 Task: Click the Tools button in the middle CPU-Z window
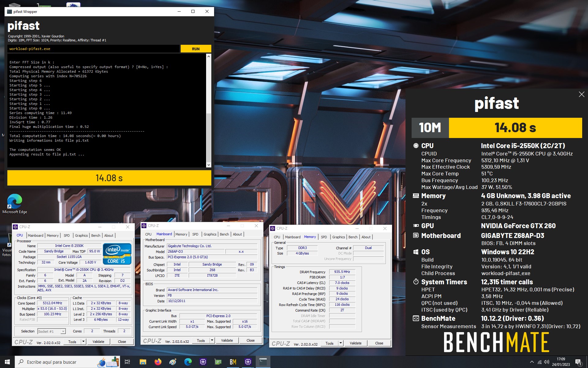tap(201, 340)
